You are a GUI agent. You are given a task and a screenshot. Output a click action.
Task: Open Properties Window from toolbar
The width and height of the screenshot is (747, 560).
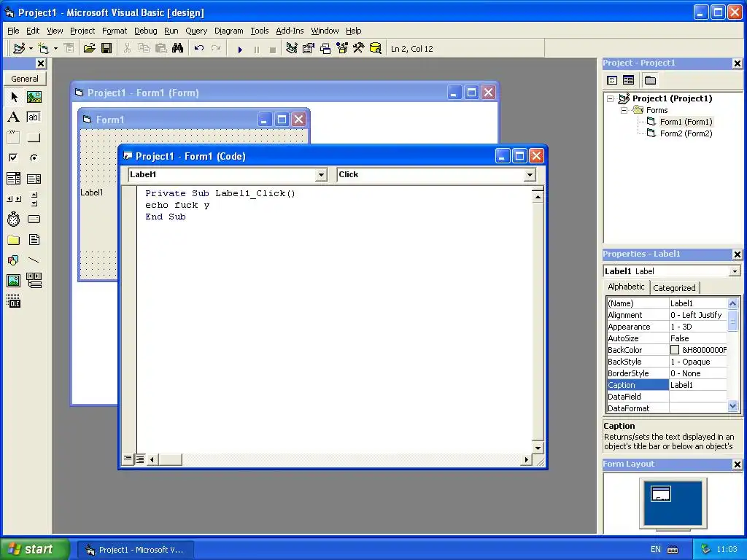(x=309, y=49)
